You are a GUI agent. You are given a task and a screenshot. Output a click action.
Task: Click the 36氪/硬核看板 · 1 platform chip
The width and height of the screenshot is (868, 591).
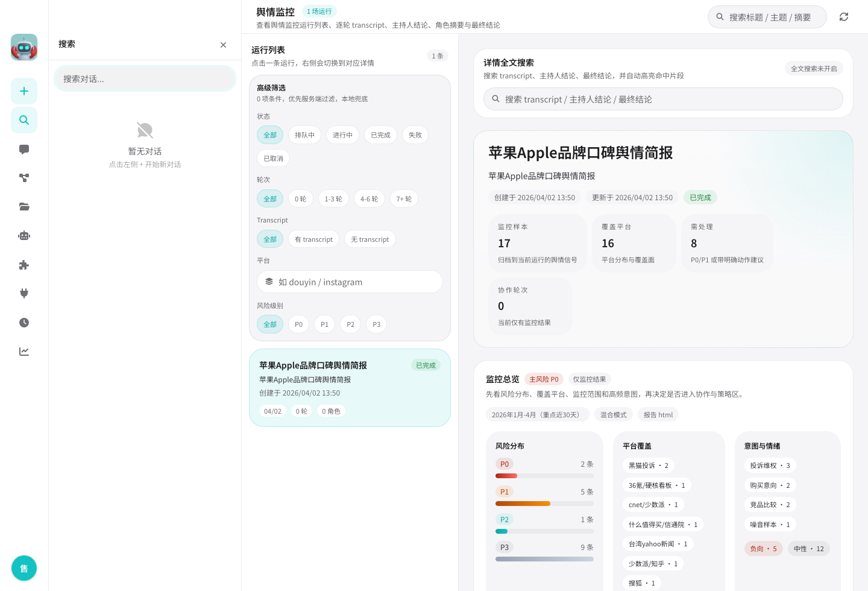point(656,485)
